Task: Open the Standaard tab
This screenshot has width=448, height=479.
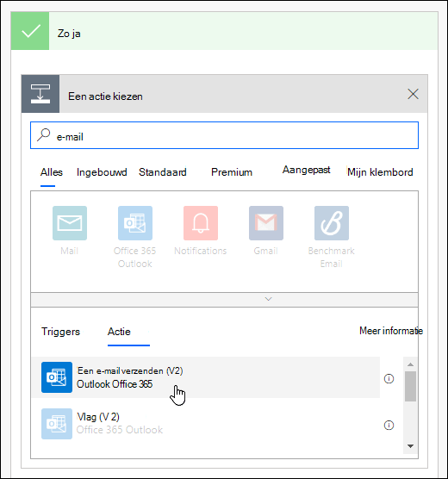Action: [x=163, y=172]
